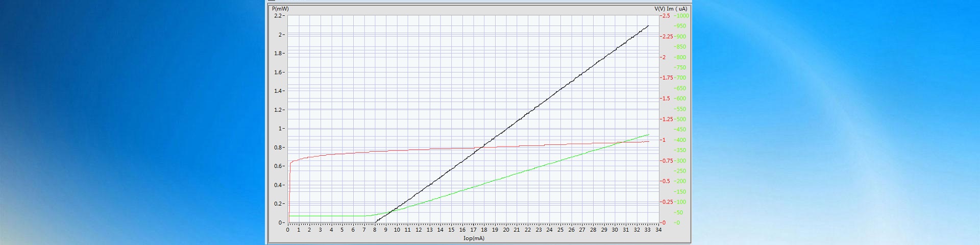Image resolution: width=980 pixels, height=245 pixels.
Task: Click where the black and red curves cross
Action: point(483,148)
